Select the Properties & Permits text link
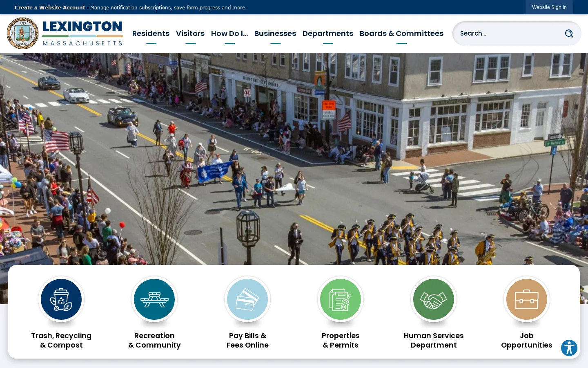 pyautogui.click(x=341, y=340)
